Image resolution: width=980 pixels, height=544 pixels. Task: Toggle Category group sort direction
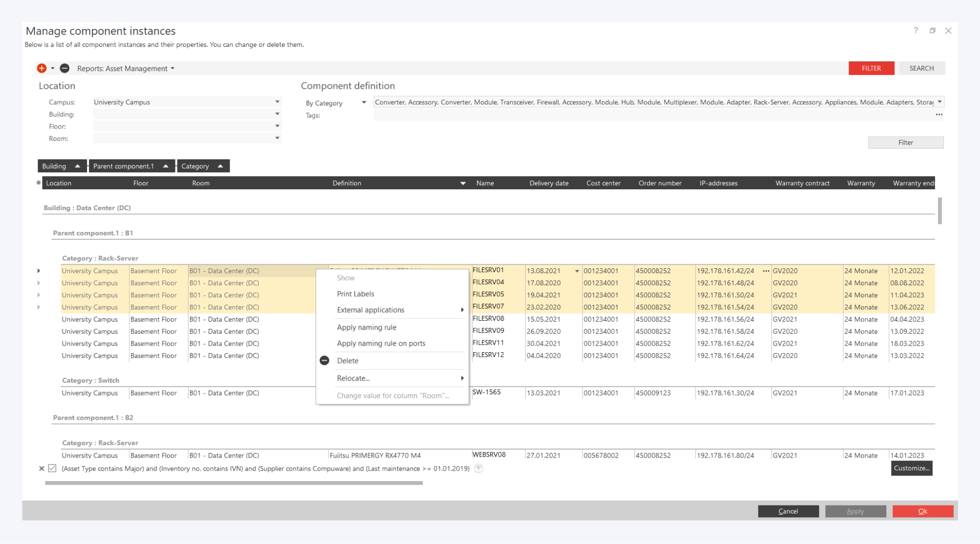[x=220, y=166]
